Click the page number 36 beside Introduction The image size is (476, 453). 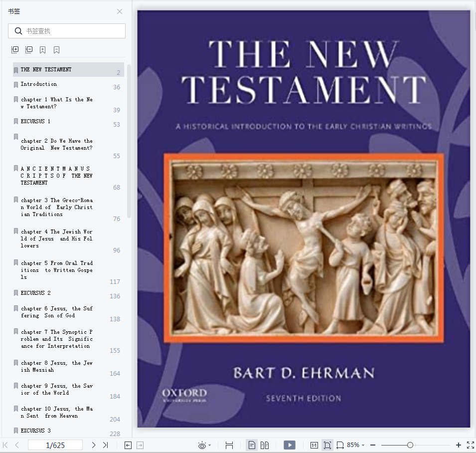117,87
